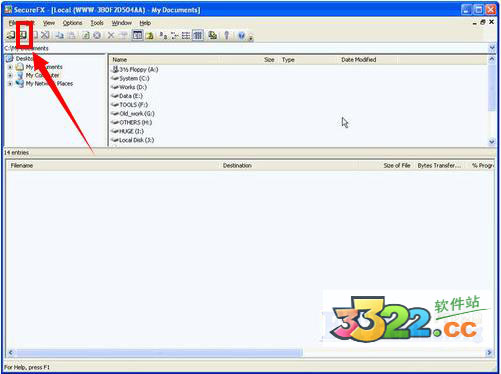The image size is (501, 374).
Task: Sort by the Name column header
Action: click(120, 60)
